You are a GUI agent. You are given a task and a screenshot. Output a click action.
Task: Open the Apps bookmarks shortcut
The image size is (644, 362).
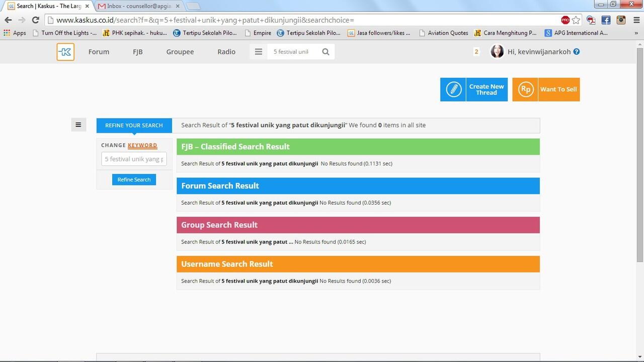coord(15,33)
